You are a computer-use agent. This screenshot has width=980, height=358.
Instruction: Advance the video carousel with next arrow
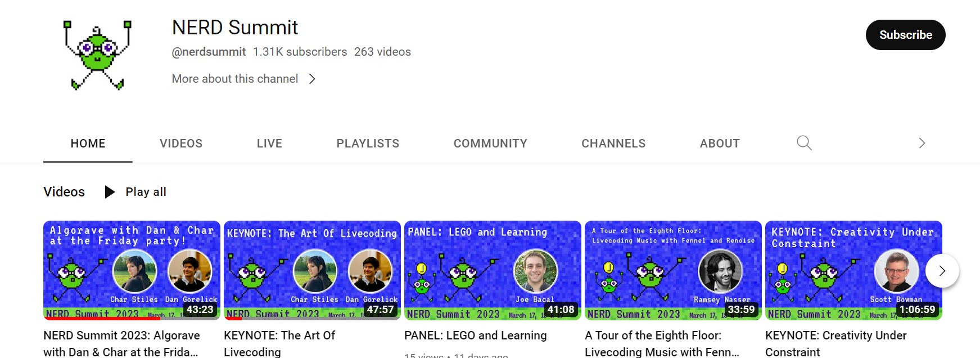(942, 271)
